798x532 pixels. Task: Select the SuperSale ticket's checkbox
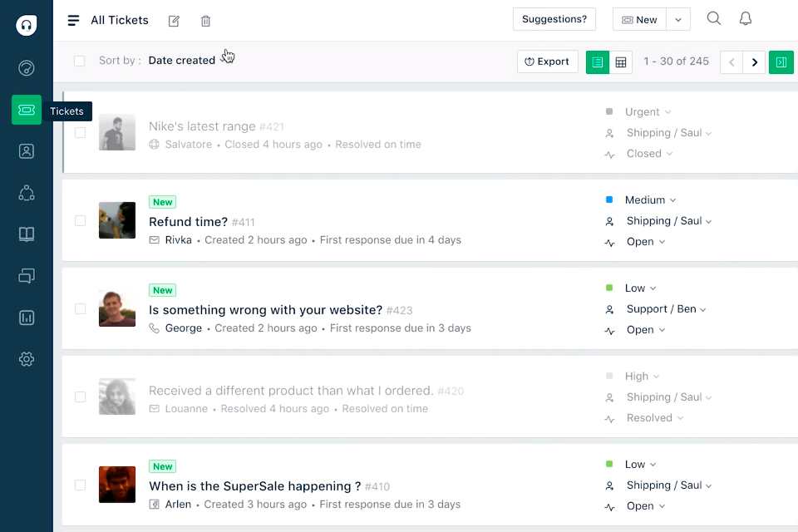tap(80, 485)
